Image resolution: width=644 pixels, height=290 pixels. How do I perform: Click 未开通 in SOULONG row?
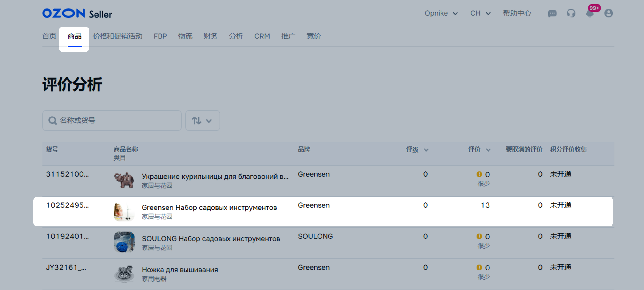[561, 236]
